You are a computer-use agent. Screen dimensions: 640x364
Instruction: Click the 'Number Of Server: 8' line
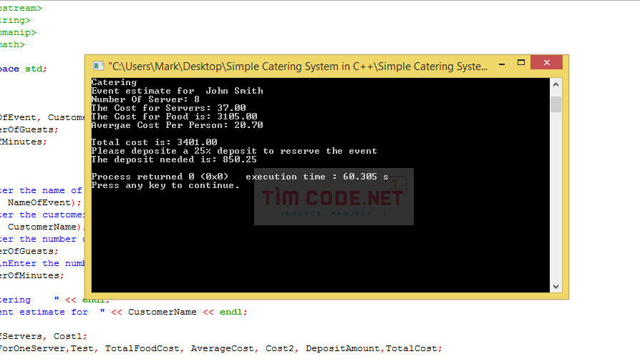[145, 99]
